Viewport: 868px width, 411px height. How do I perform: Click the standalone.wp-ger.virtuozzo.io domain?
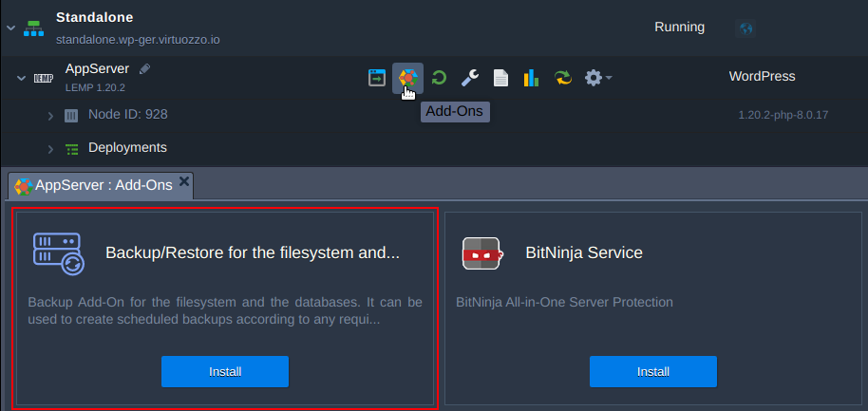pyautogui.click(x=138, y=41)
